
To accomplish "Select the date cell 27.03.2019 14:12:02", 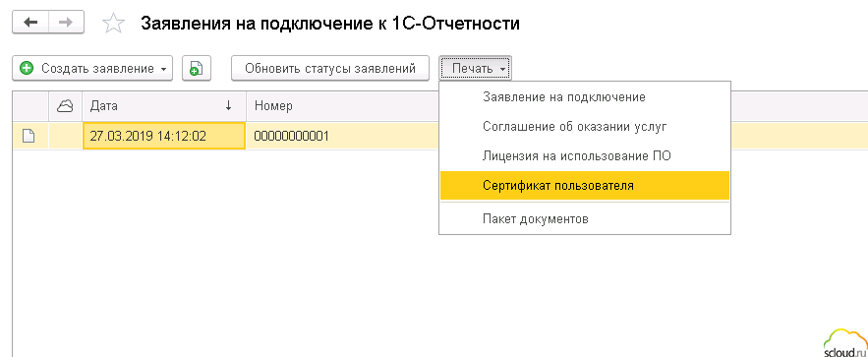I will tap(164, 136).
